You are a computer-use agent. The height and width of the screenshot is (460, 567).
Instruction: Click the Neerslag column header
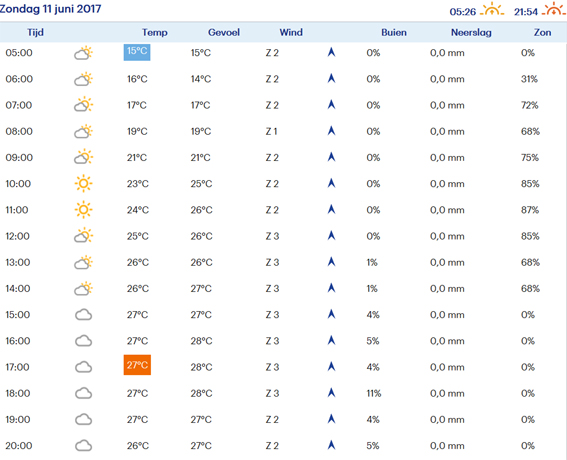click(x=471, y=33)
